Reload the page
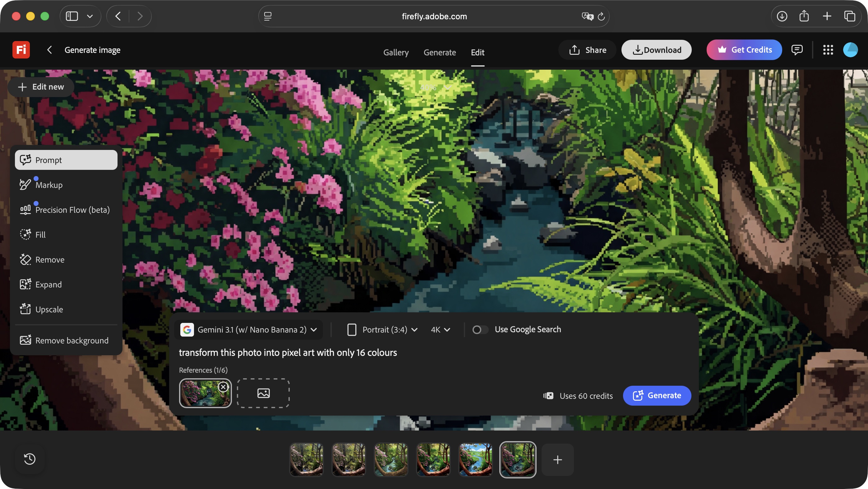Viewport: 868px width, 489px height. [x=602, y=16]
